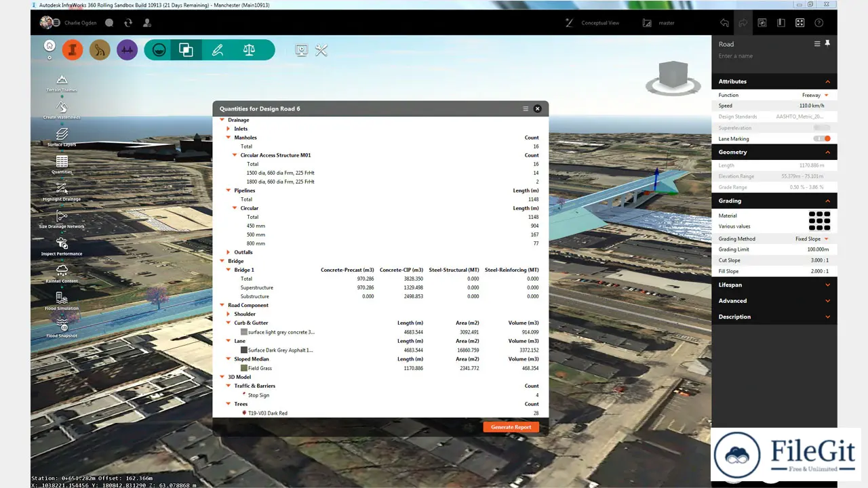868x488 pixels.
Task: Collapse the Bridge 1 tree node
Action: pyautogui.click(x=229, y=270)
